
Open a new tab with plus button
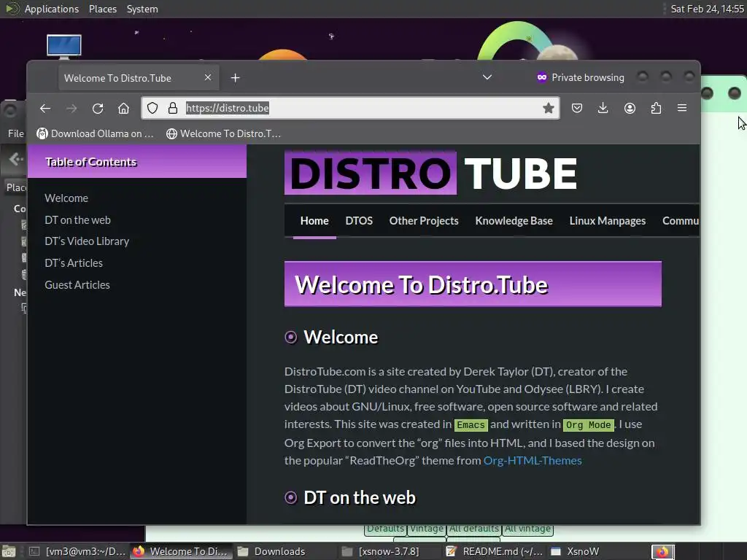point(236,77)
